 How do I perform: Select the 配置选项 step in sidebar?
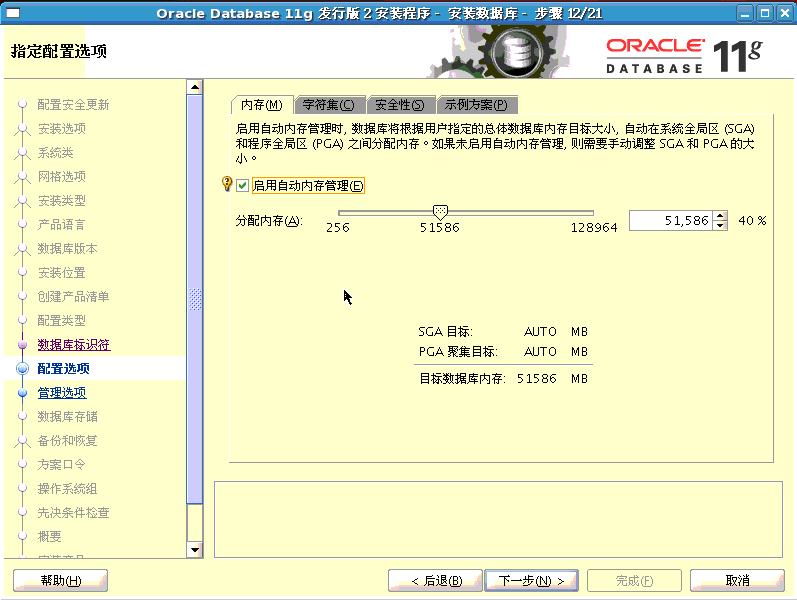64,369
